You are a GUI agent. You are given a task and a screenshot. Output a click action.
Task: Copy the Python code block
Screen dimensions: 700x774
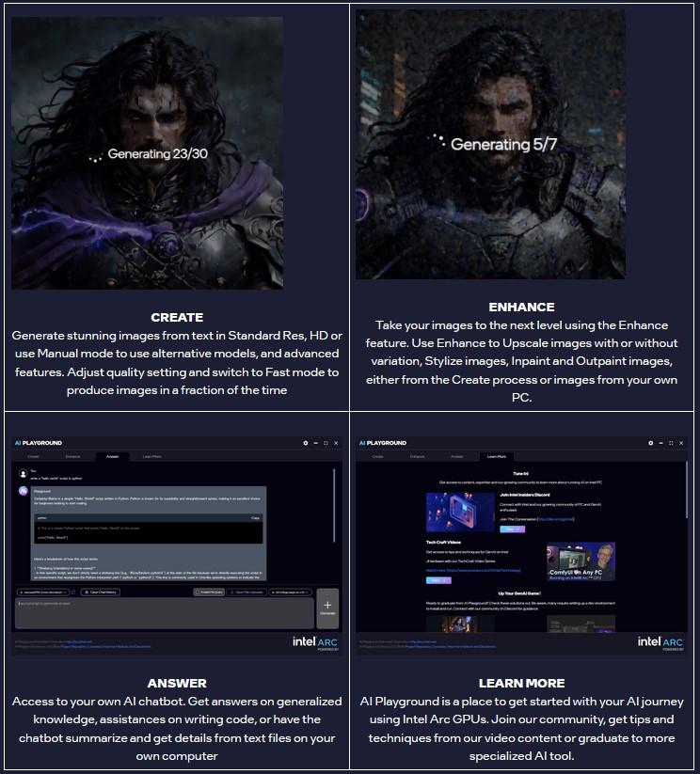(x=256, y=518)
